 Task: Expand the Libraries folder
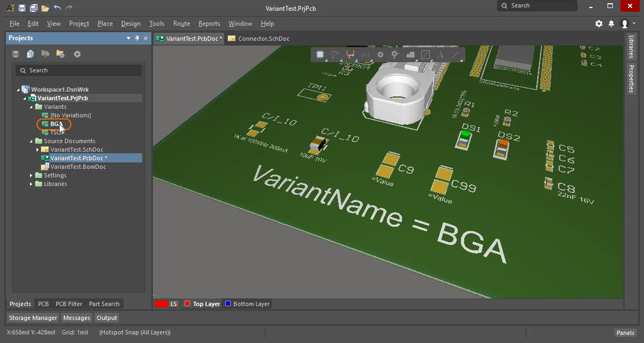31,184
